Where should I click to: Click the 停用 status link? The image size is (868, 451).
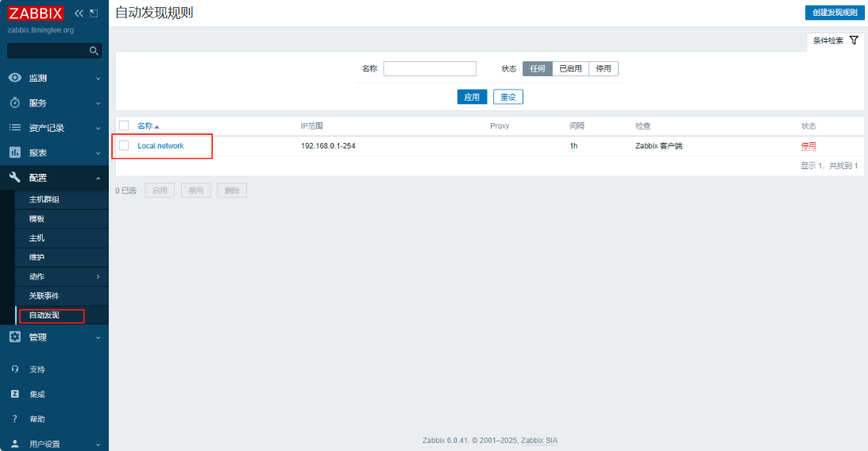pos(808,145)
